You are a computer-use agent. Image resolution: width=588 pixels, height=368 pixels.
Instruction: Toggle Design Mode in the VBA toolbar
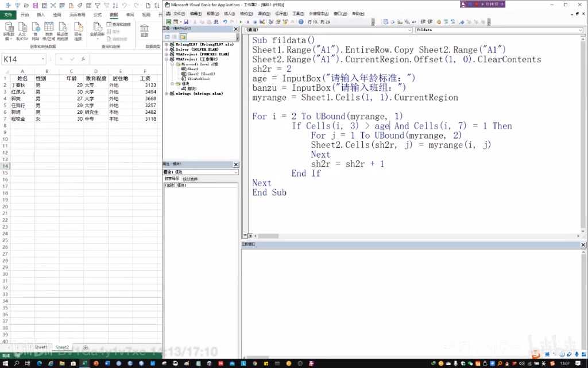click(262, 22)
